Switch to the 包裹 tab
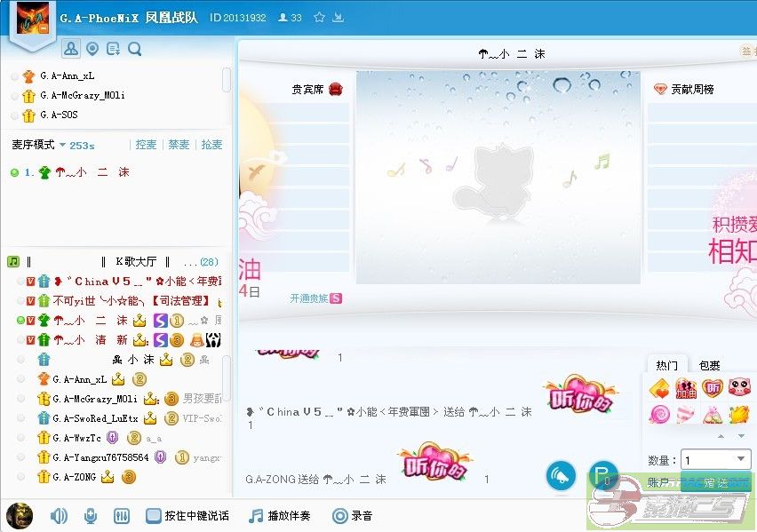This screenshot has width=757, height=532. 709,365
